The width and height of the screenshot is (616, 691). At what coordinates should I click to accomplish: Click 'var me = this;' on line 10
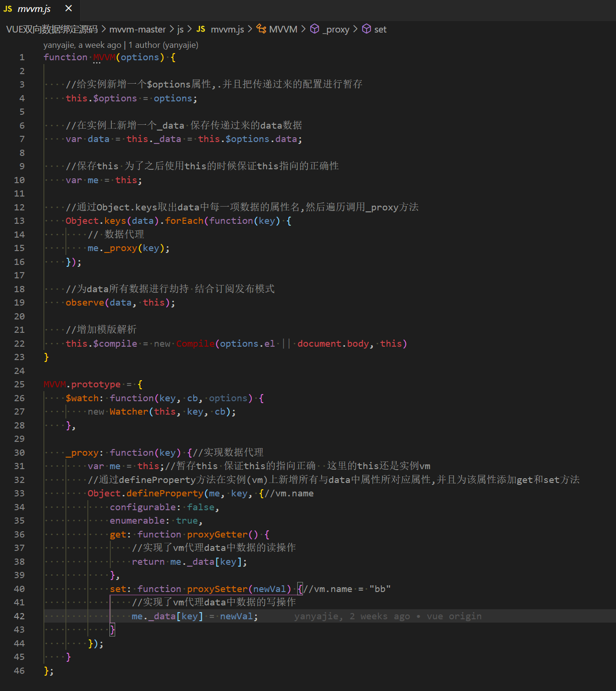coord(104,180)
